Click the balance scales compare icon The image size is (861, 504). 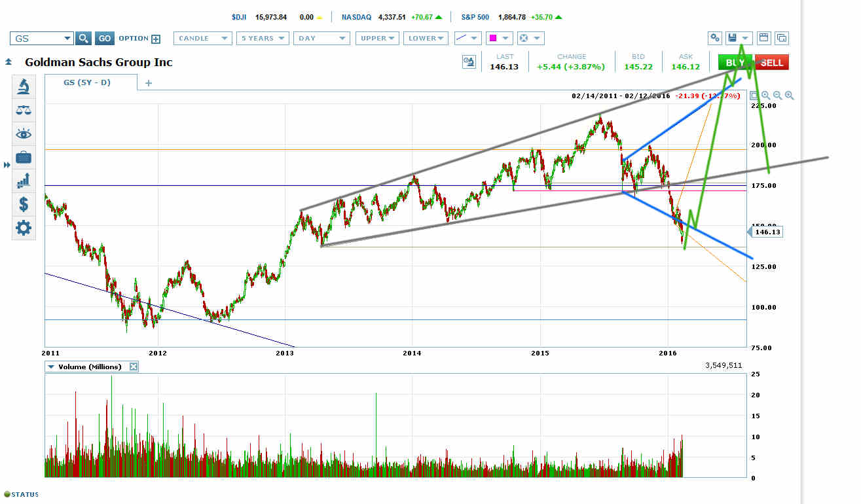coord(24,110)
